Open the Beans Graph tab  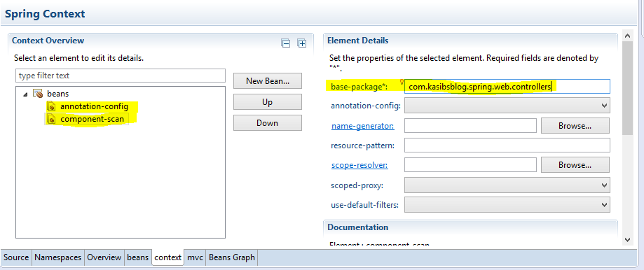pyautogui.click(x=232, y=257)
